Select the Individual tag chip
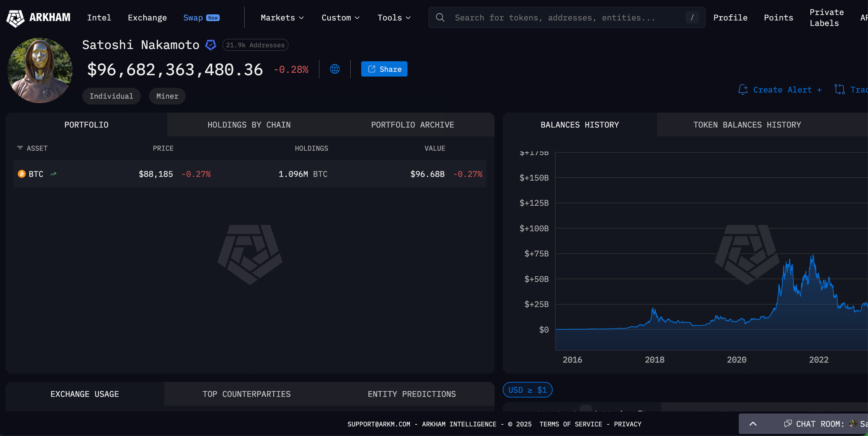 click(x=111, y=96)
